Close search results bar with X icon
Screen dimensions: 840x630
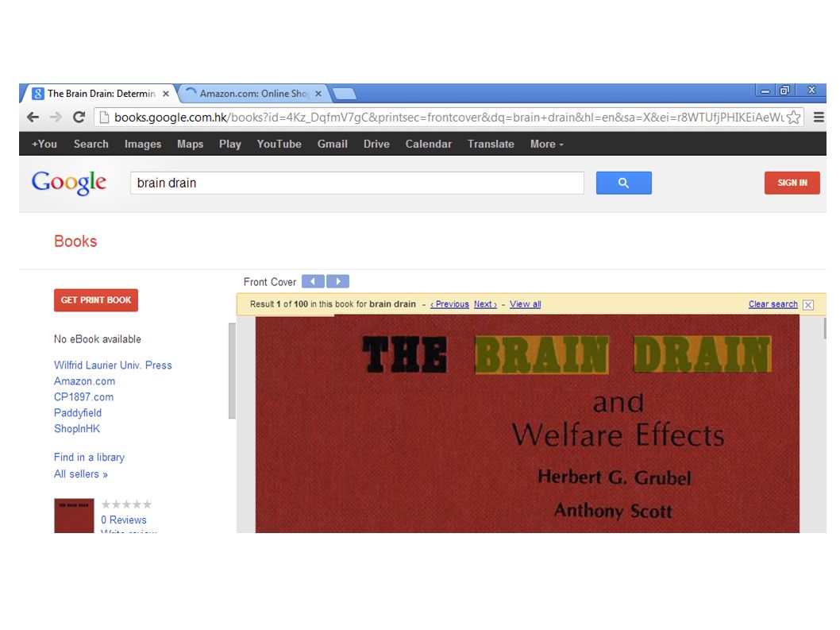[808, 304]
